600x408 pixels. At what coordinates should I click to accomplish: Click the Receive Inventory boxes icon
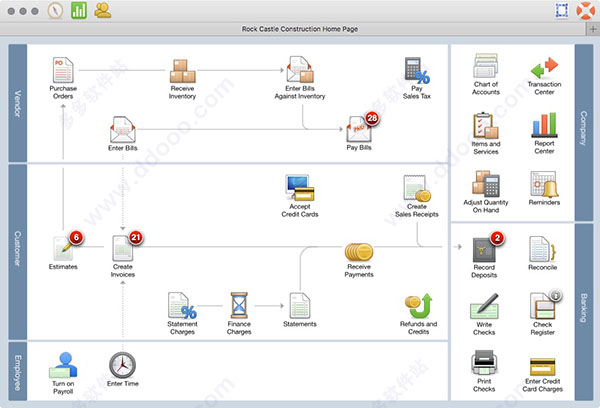coord(183,71)
